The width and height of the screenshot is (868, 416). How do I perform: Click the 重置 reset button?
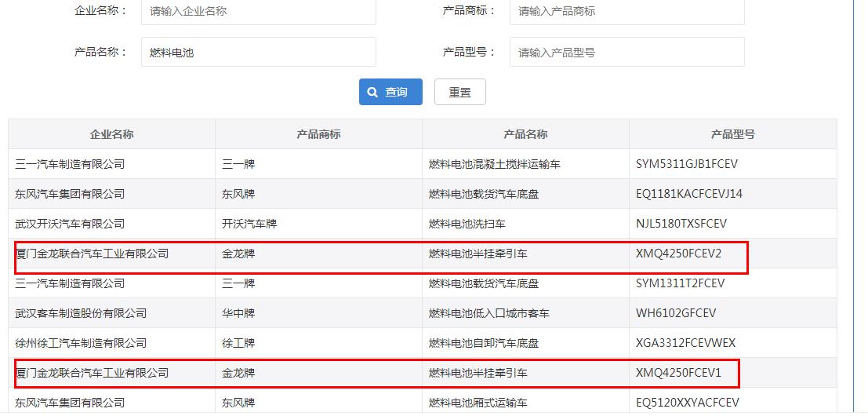(x=460, y=92)
